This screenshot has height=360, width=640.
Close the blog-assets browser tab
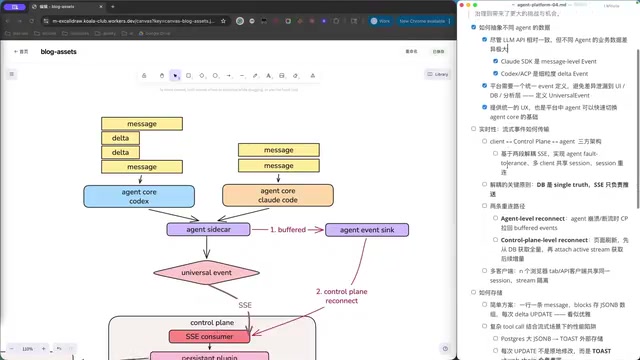(101, 7)
